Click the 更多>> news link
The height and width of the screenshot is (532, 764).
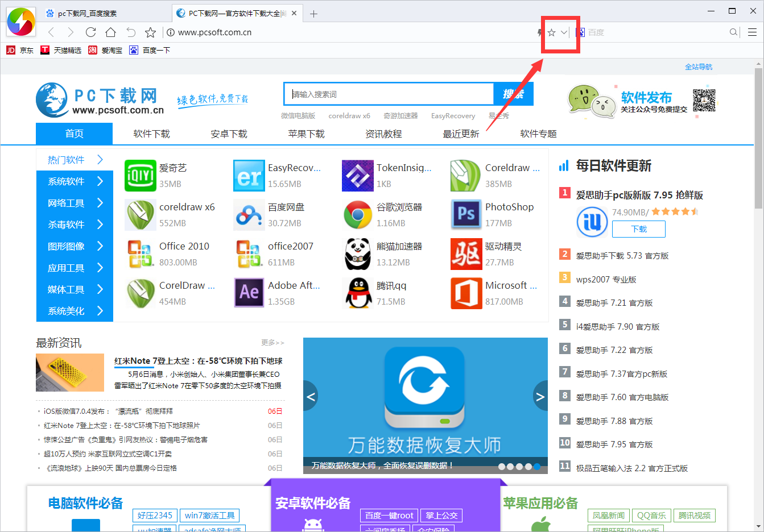point(272,342)
